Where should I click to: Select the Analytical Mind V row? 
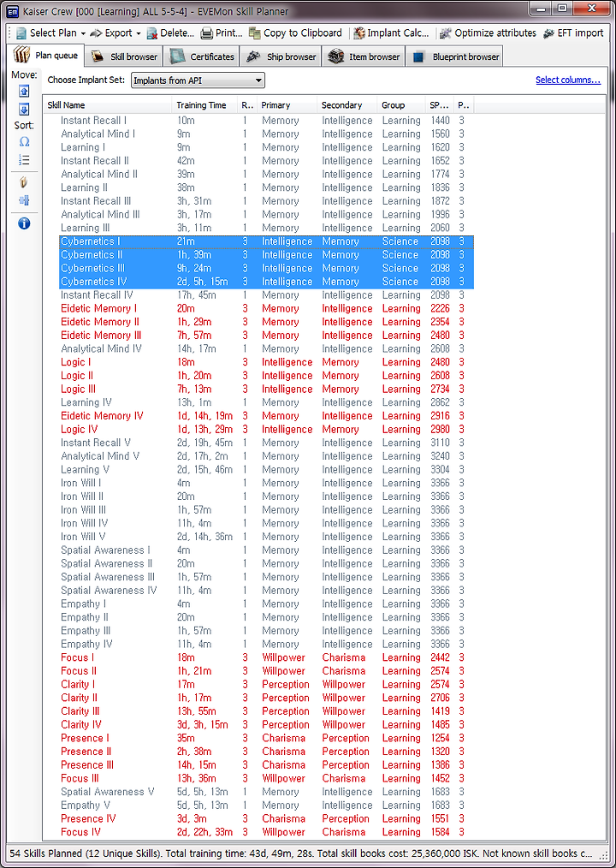266,456
